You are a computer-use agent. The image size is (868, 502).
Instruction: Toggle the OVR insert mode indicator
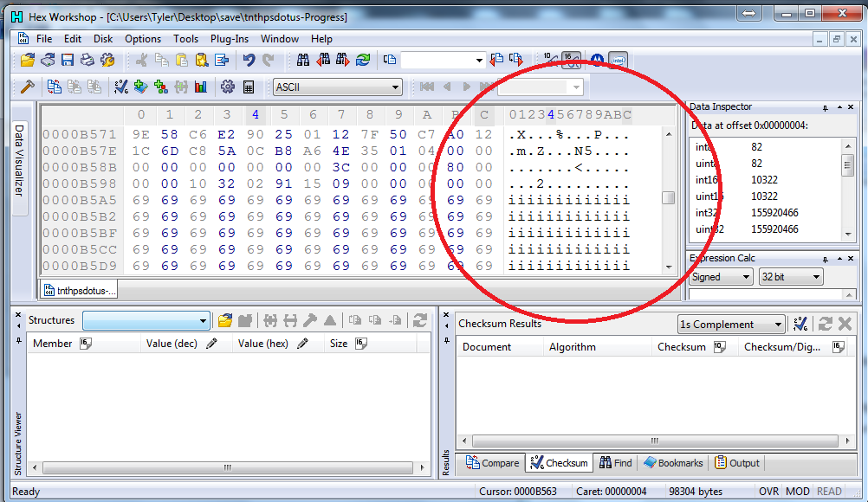coord(768,492)
